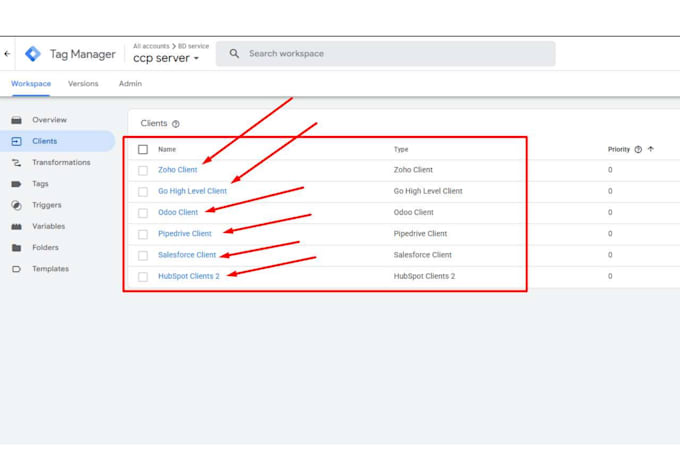Click priority value 0 in Zoho row

pyautogui.click(x=610, y=170)
